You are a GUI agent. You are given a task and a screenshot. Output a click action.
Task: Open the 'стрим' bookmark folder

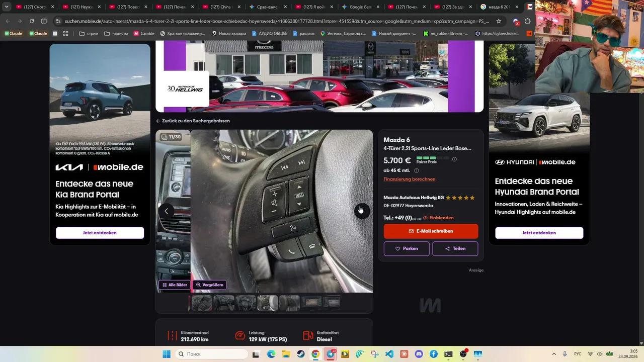[89, 34]
